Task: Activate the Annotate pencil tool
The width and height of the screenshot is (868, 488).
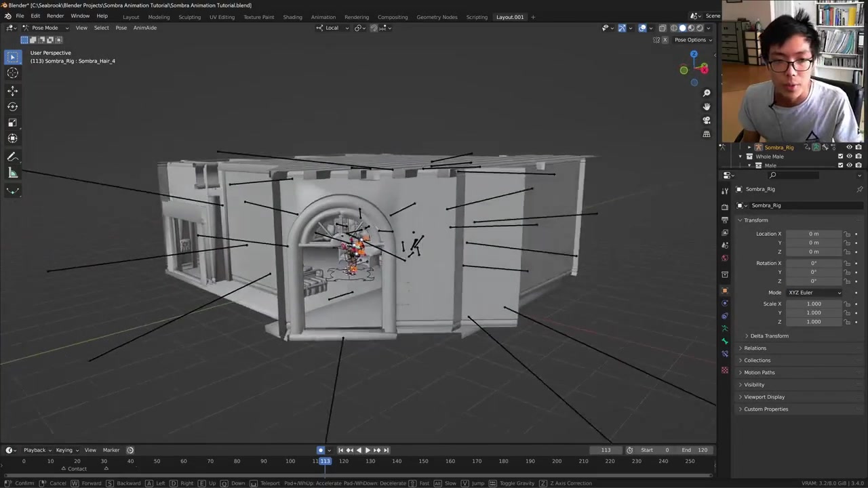Action: pyautogui.click(x=12, y=157)
